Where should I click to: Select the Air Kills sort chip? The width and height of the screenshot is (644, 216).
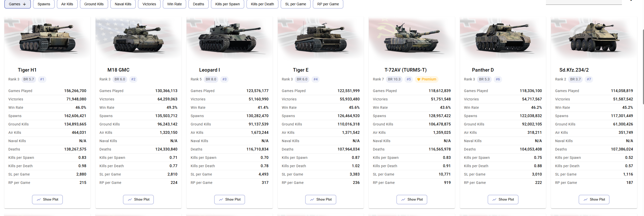[x=67, y=4]
